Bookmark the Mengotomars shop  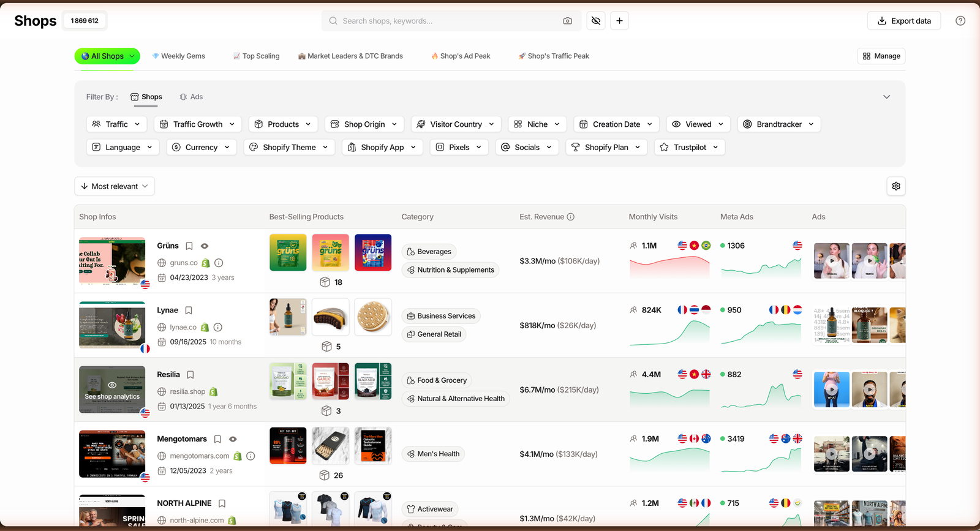click(x=217, y=439)
